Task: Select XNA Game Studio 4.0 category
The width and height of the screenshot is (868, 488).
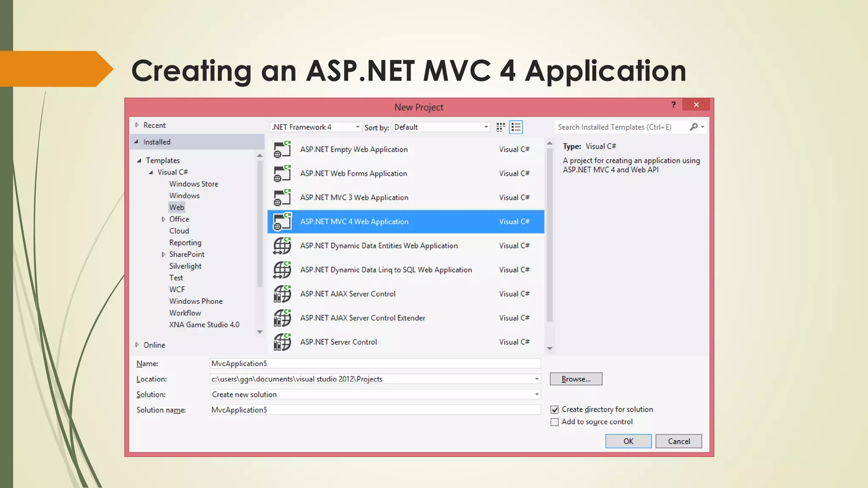Action: pyautogui.click(x=204, y=325)
